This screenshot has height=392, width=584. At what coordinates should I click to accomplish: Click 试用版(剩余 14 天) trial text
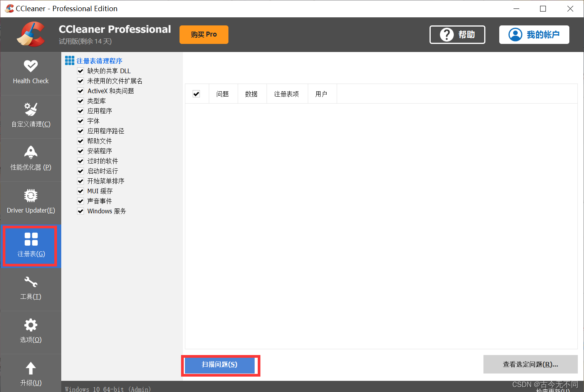[x=85, y=41]
